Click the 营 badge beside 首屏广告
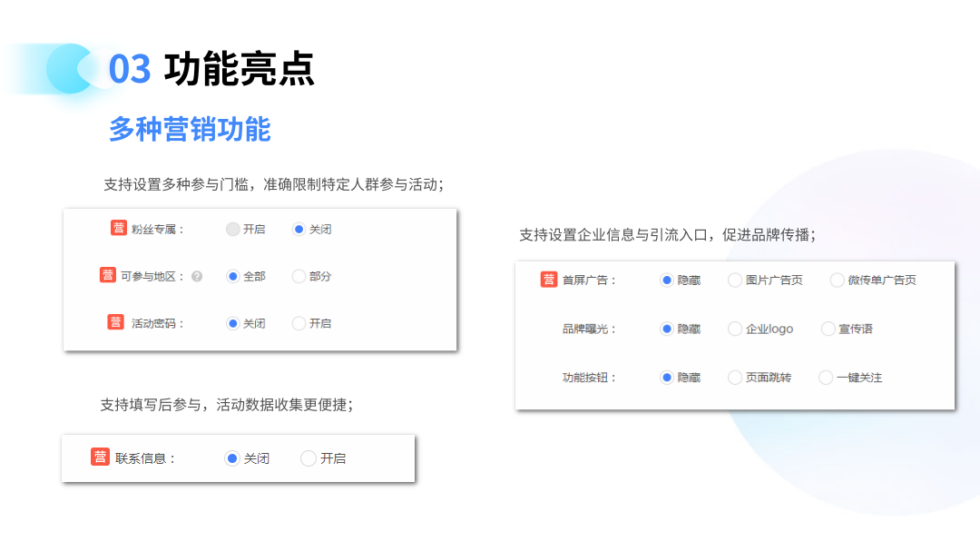 (x=549, y=279)
